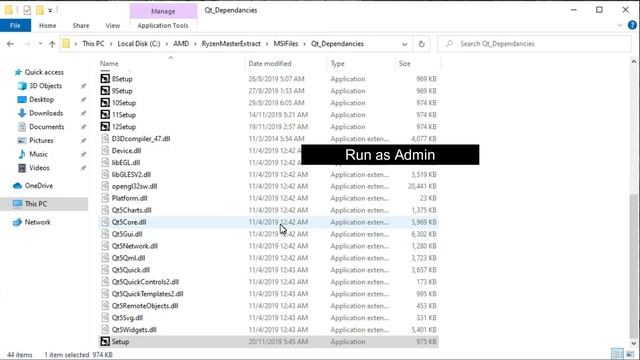Open Customize Quick Access Toolbar dropdown
The image size is (640, 360).
[50, 11]
